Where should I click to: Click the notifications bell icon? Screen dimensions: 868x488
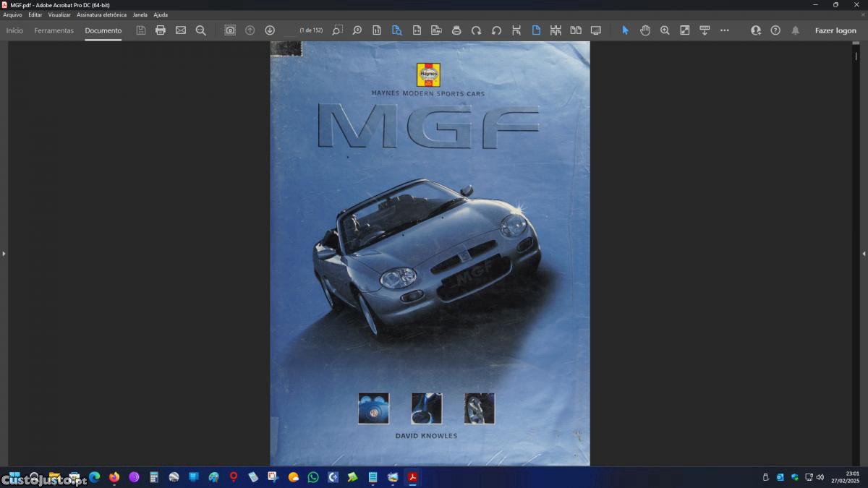pyautogui.click(x=796, y=30)
